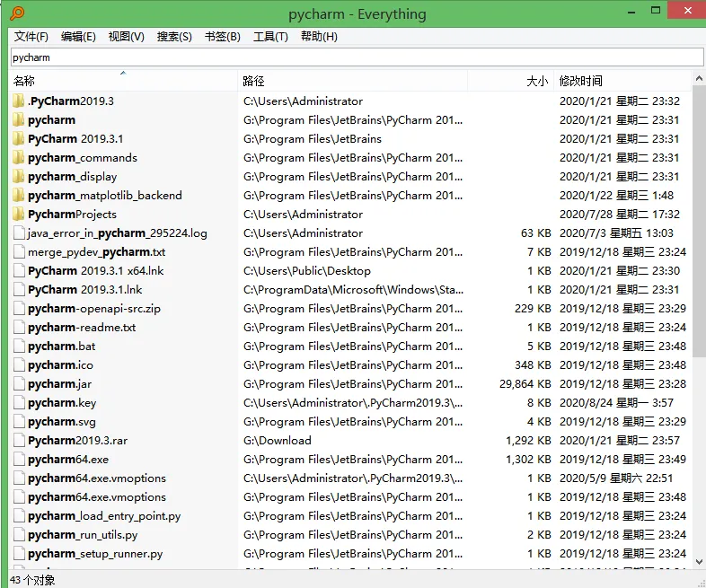Open the 书签(B) menu
This screenshot has height=588, width=706.
click(223, 37)
